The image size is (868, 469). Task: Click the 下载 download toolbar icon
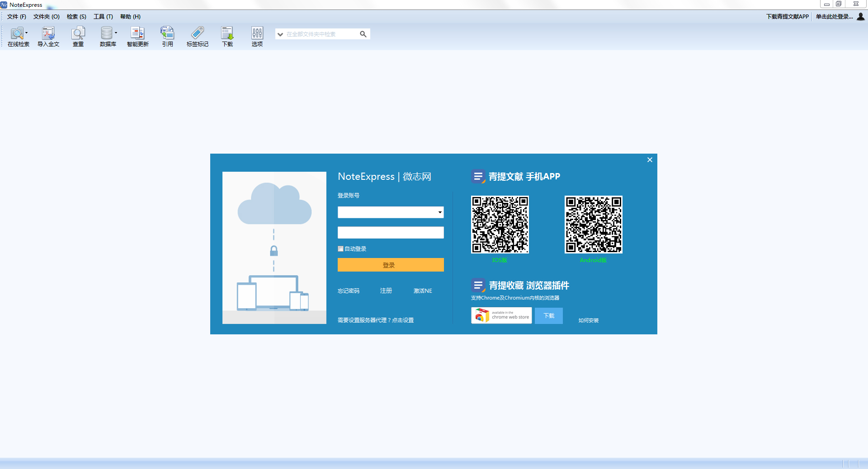[x=227, y=37]
